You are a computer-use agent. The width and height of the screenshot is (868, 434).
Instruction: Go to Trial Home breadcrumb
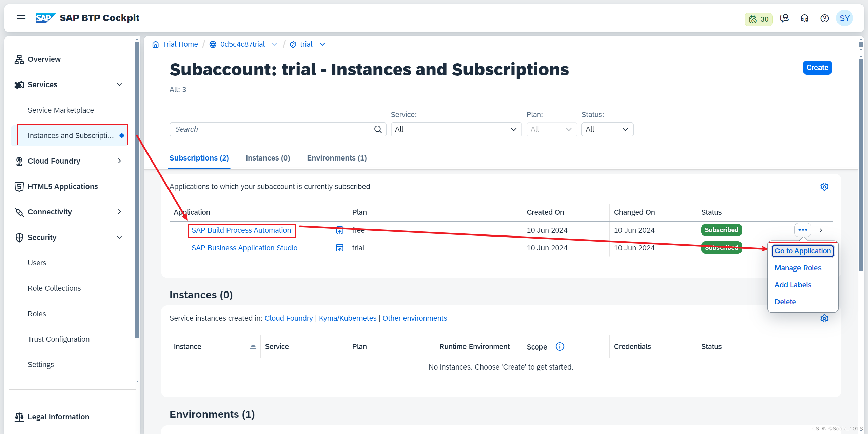180,44
